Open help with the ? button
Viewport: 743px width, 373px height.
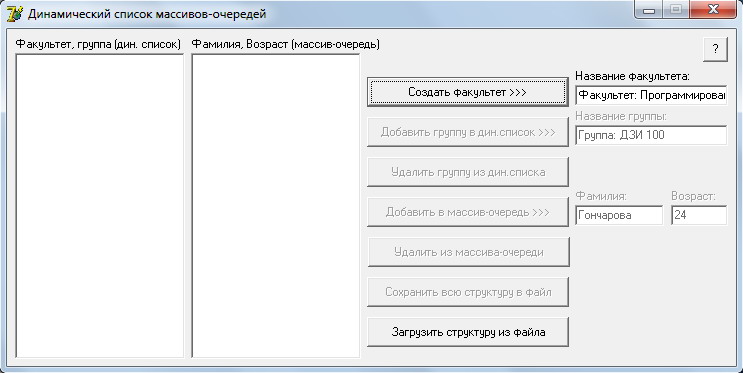715,49
